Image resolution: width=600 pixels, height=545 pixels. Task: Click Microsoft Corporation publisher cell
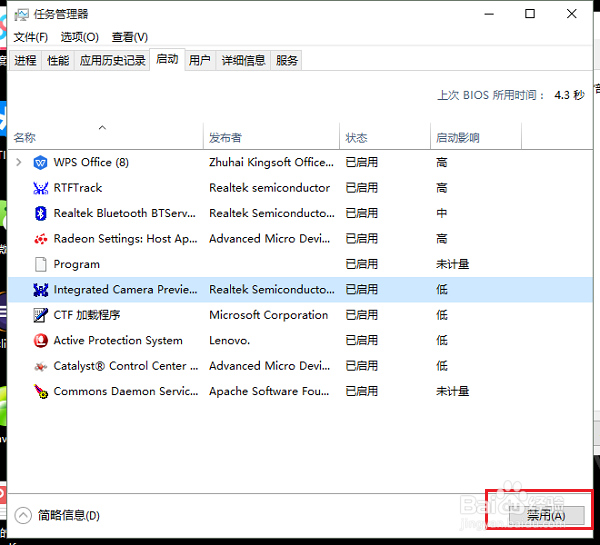269,315
